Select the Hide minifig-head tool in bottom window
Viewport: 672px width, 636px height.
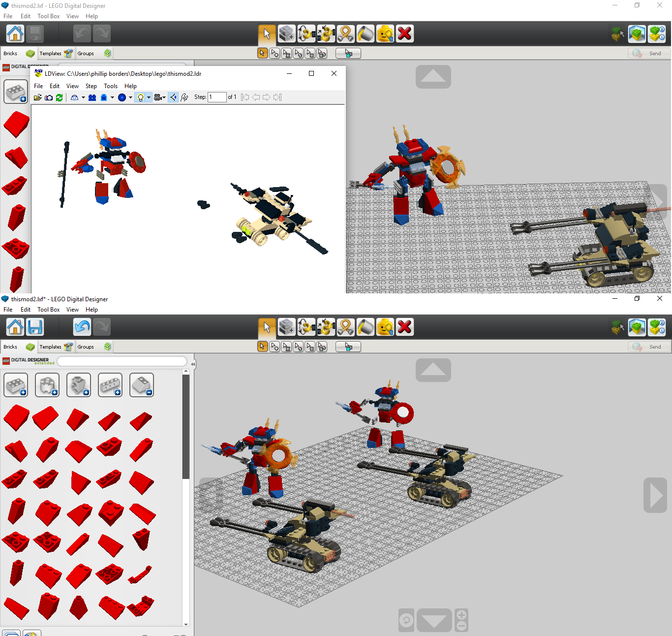click(385, 327)
